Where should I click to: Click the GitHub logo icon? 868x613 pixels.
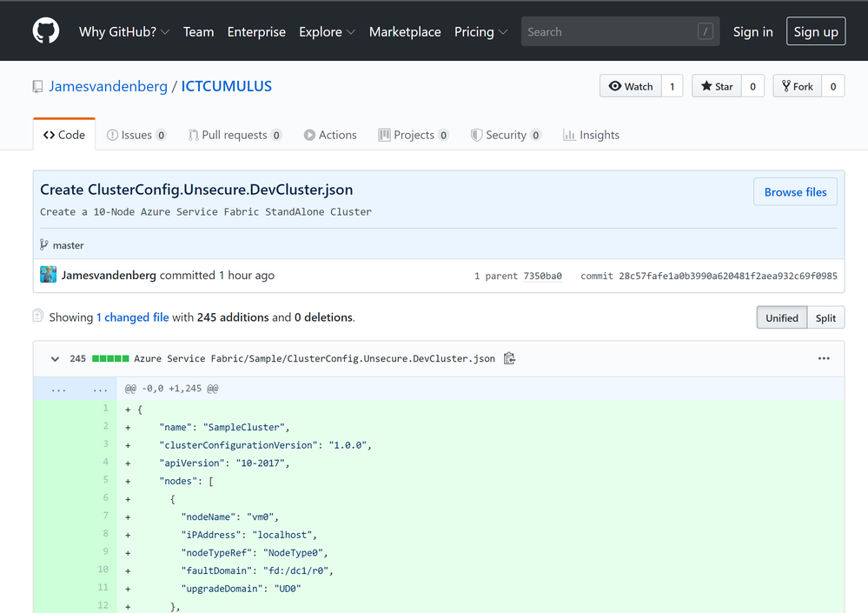pyautogui.click(x=46, y=31)
